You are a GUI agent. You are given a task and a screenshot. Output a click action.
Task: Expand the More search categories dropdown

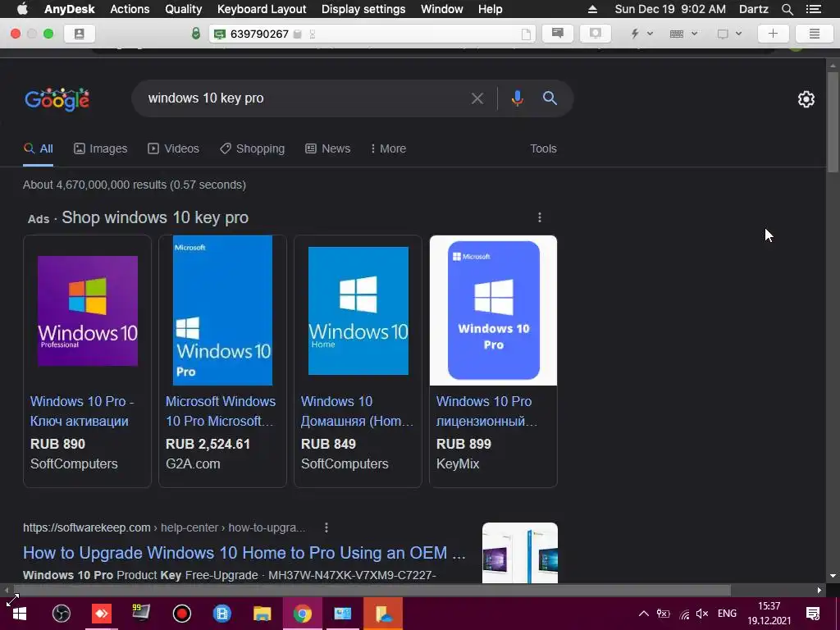pyautogui.click(x=388, y=149)
